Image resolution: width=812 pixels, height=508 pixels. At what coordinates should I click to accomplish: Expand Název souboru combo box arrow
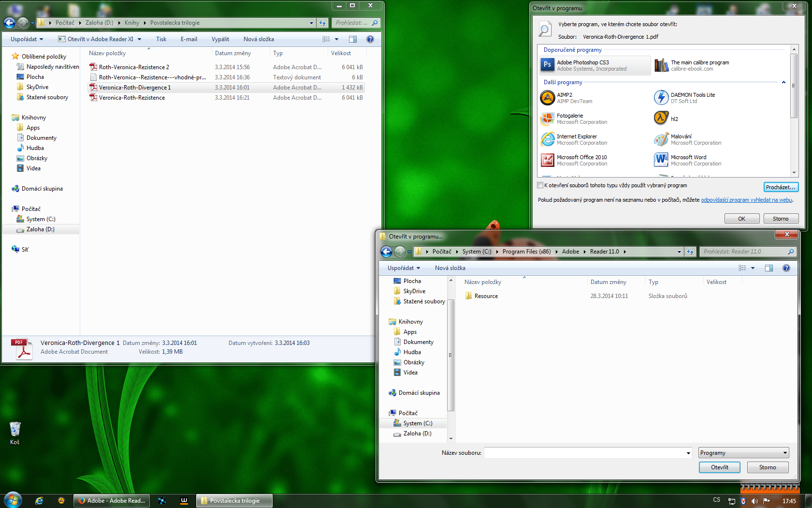coord(688,453)
